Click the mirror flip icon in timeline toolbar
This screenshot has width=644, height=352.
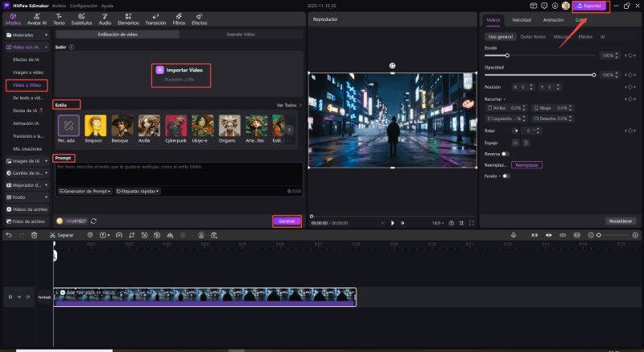click(x=170, y=235)
